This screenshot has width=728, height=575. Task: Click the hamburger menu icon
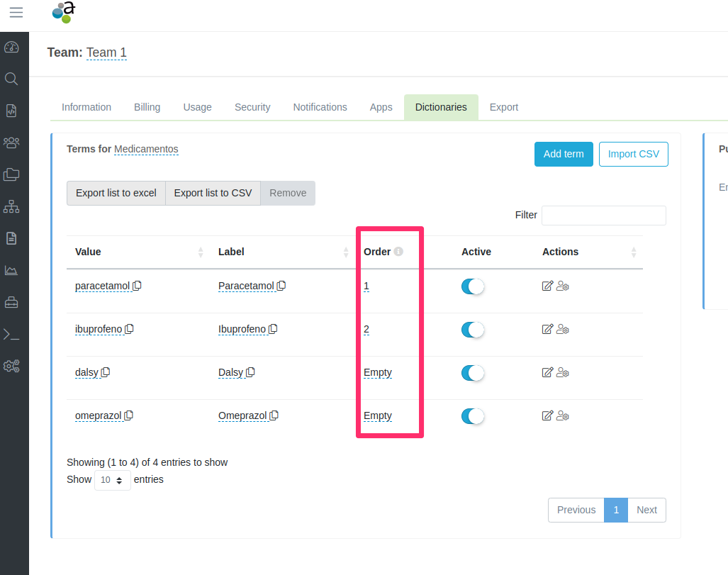[16, 12]
